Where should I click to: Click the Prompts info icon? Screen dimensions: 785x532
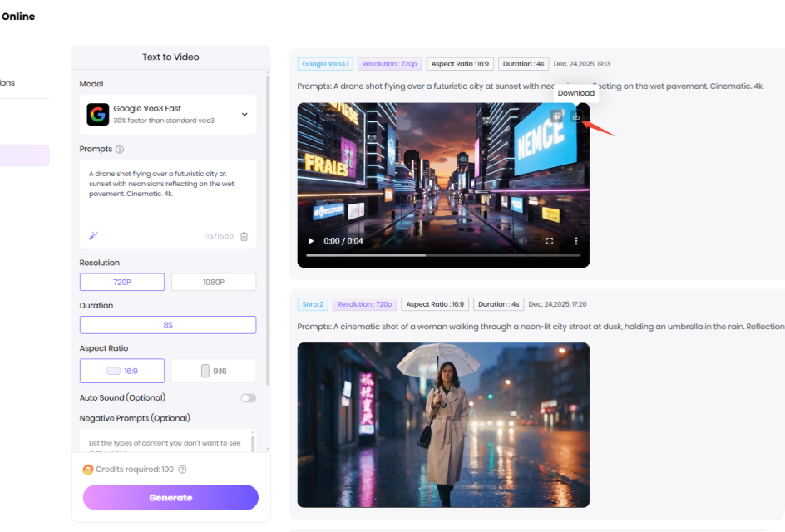(x=121, y=149)
